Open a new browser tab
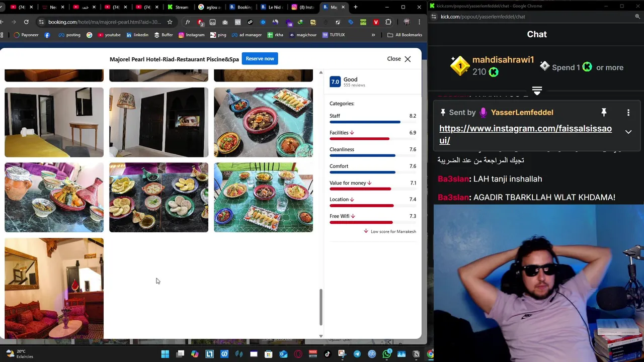This screenshot has width=644, height=362. (x=356, y=7)
